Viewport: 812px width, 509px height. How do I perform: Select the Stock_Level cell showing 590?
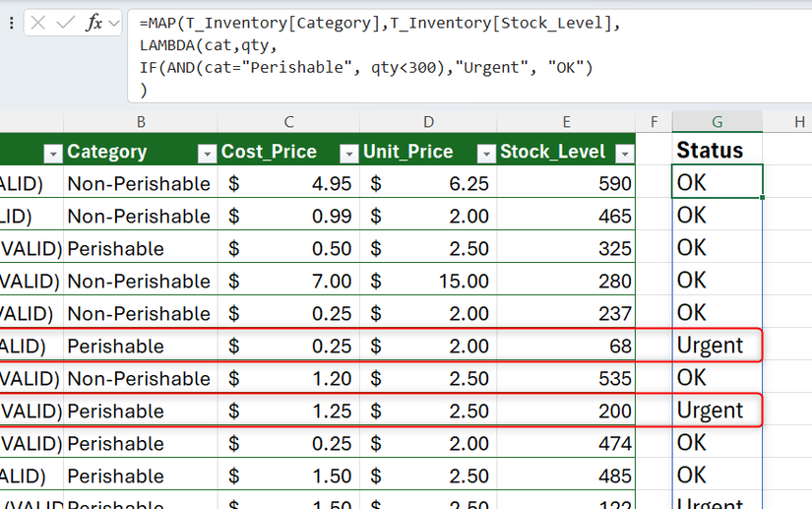point(566,183)
